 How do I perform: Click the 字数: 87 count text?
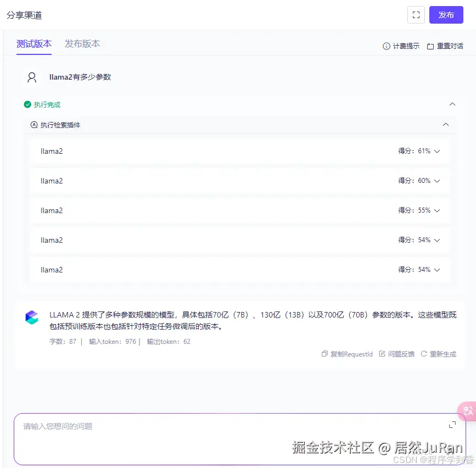63,342
